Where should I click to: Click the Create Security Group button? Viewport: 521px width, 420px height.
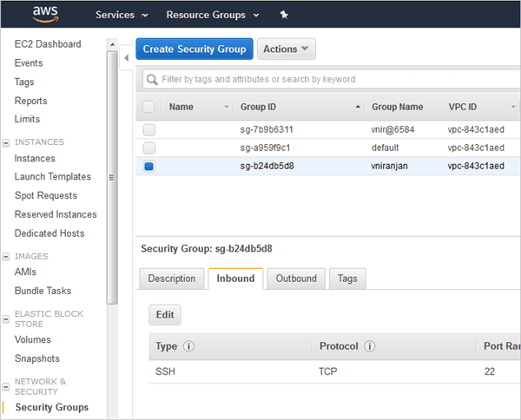(195, 49)
